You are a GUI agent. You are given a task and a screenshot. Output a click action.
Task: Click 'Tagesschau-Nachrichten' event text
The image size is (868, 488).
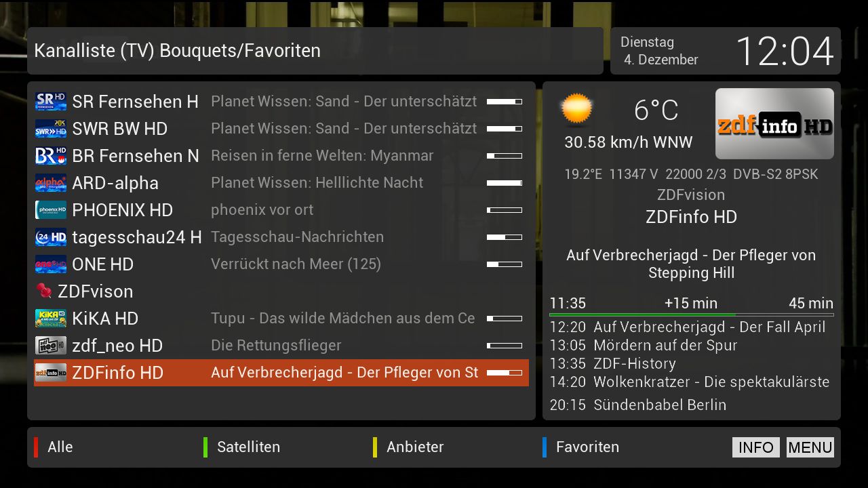pos(297,237)
